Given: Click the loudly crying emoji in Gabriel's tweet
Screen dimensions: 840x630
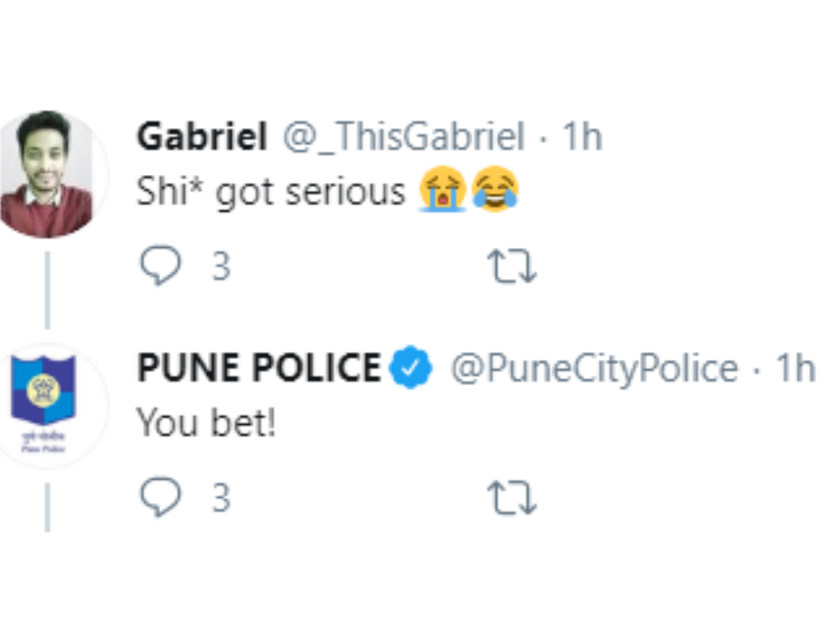Looking at the screenshot, I should [x=442, y=190].
